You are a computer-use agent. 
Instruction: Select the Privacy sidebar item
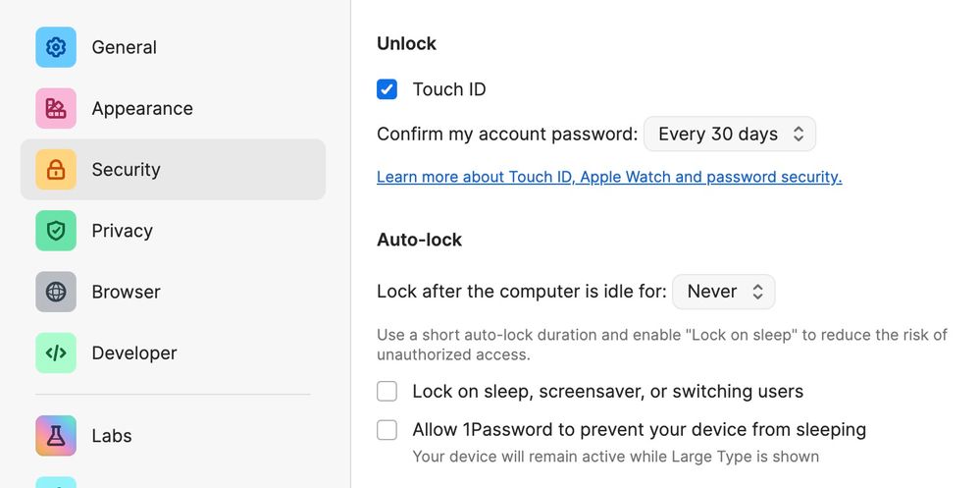pyautogui.click(x=173, y=231)
